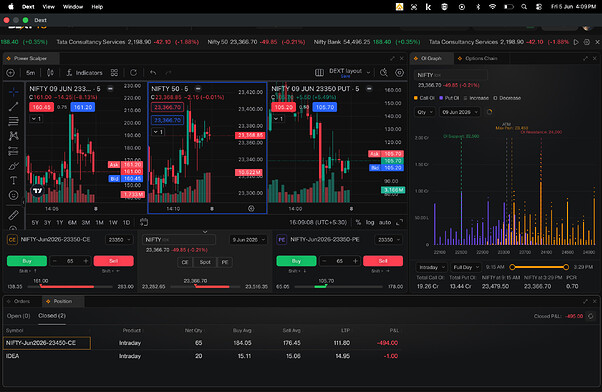
Task: Select the trend line drawing tool
Action: click(x=13, y=107)
